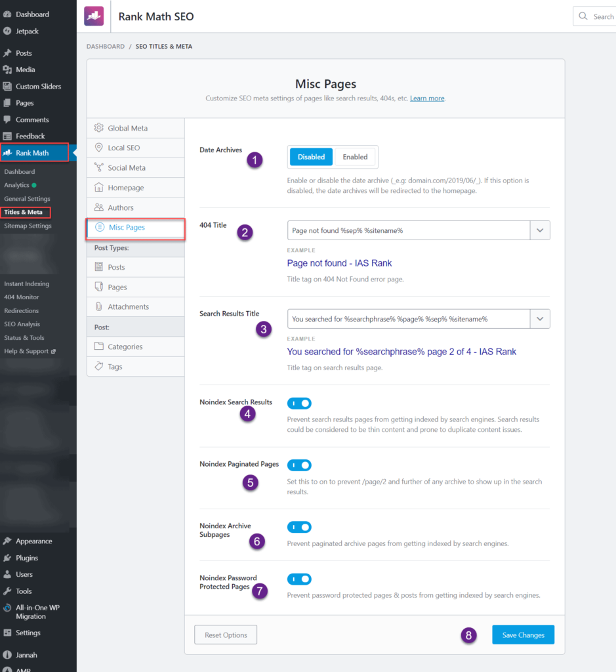Click the Custom Sliders icon
This screenshot has width=616, height=672.
(7, 86)
